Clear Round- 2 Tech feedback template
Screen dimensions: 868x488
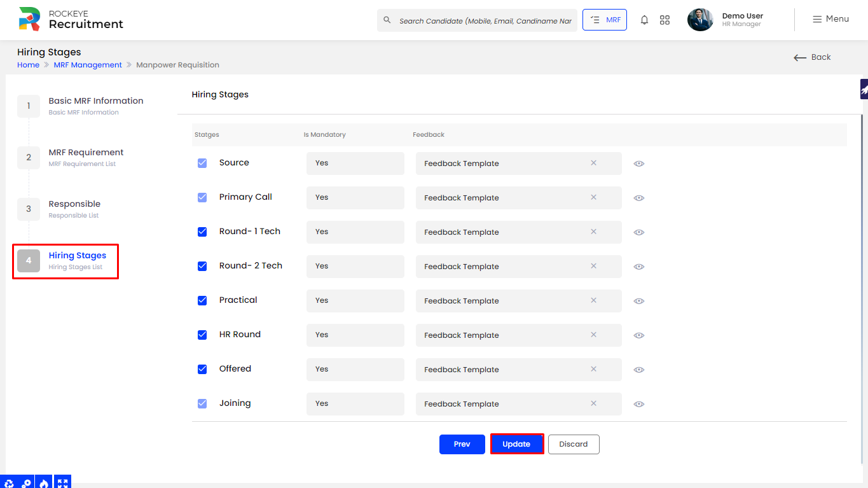(x=593, y=266)
